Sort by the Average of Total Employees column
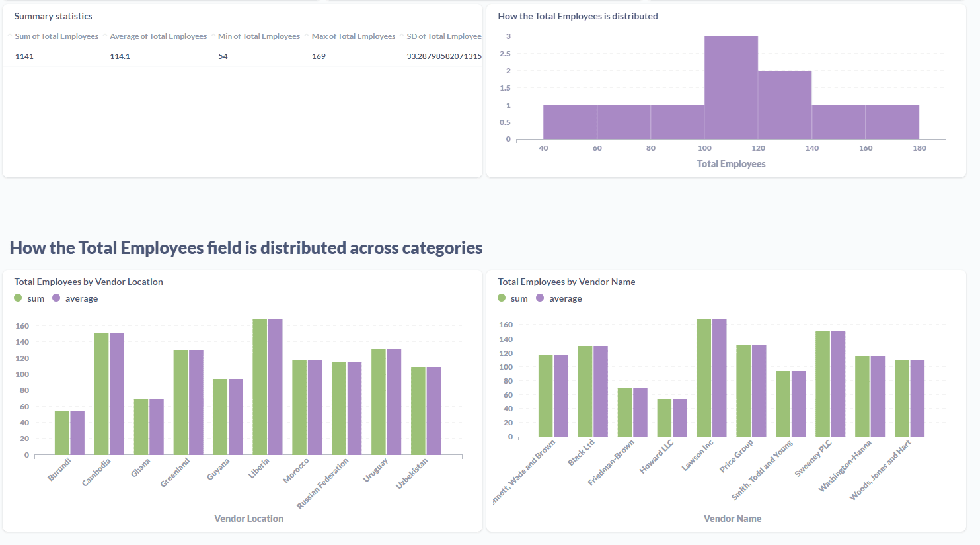 point(158,36)
